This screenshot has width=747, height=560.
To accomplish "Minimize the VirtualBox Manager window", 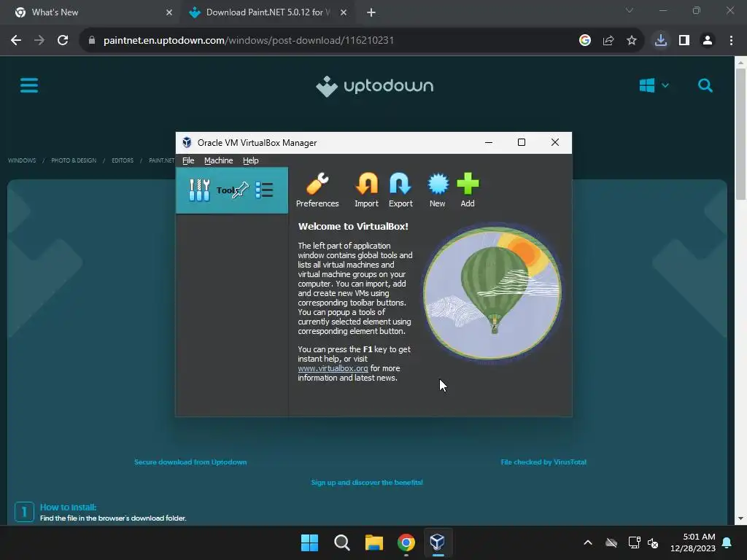I will pyautogui.click(x=489, y=142).
